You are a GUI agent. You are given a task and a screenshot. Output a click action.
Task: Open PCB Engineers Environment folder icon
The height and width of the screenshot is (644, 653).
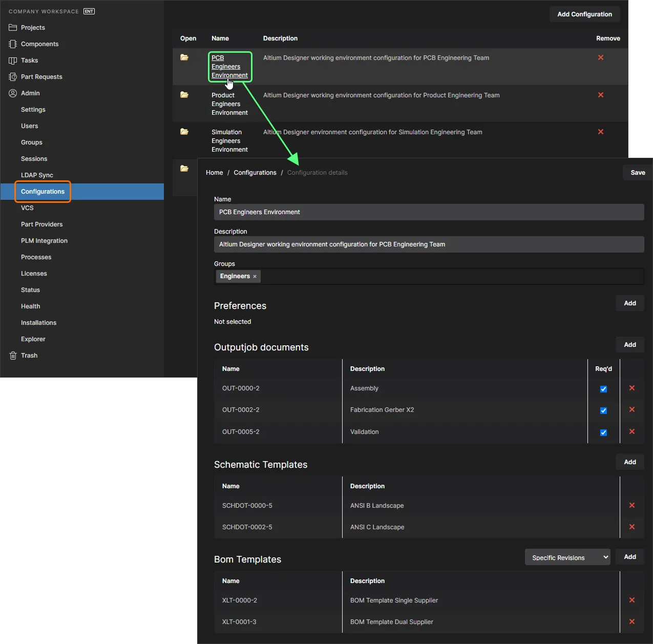click(184, 57)
